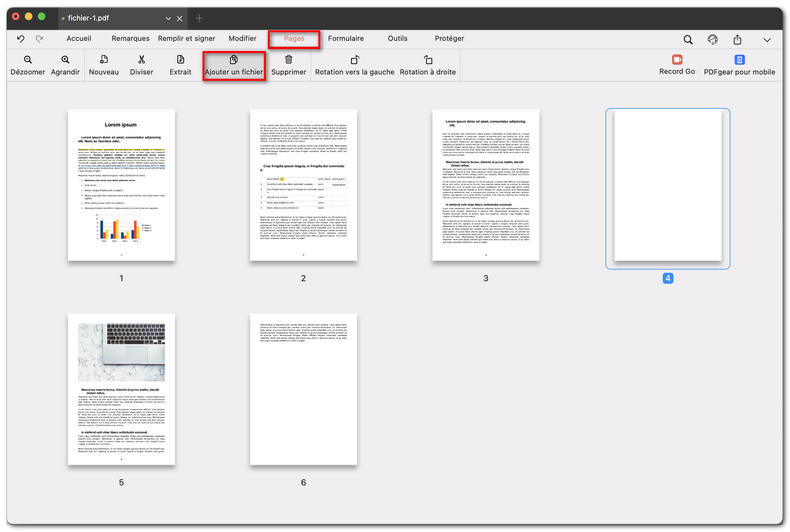Click the Ajouter un fichier button

pyautogui.click(x=234, y=65)
